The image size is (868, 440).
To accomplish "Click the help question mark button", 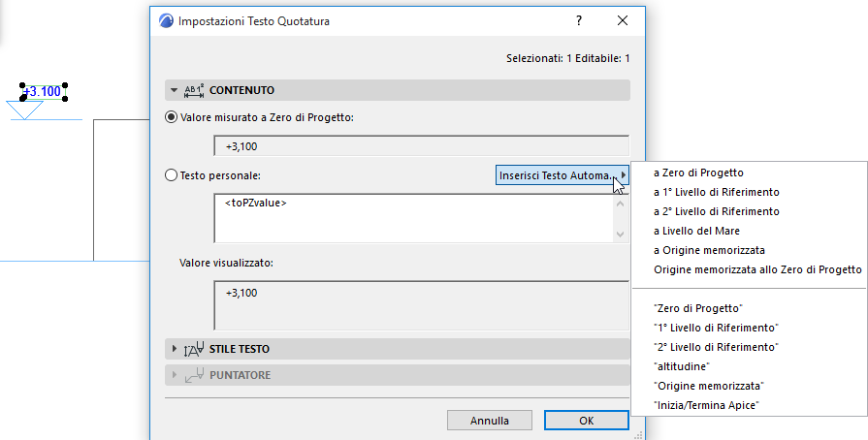I will 579,20.
